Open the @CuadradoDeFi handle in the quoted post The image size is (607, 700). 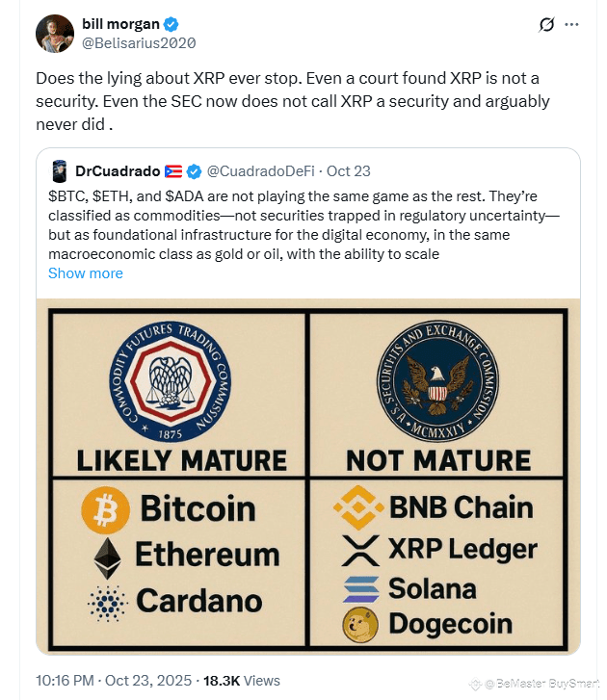pos(260,171)
